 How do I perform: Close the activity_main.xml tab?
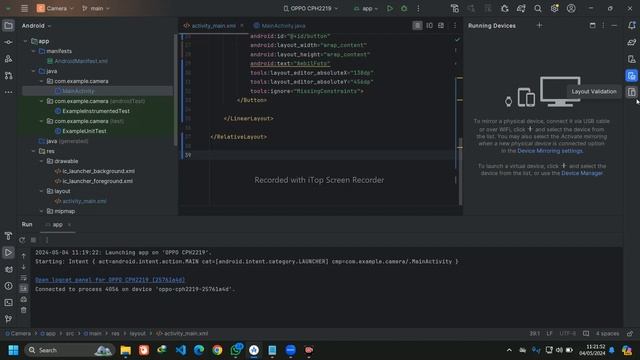tap(242, 25)
